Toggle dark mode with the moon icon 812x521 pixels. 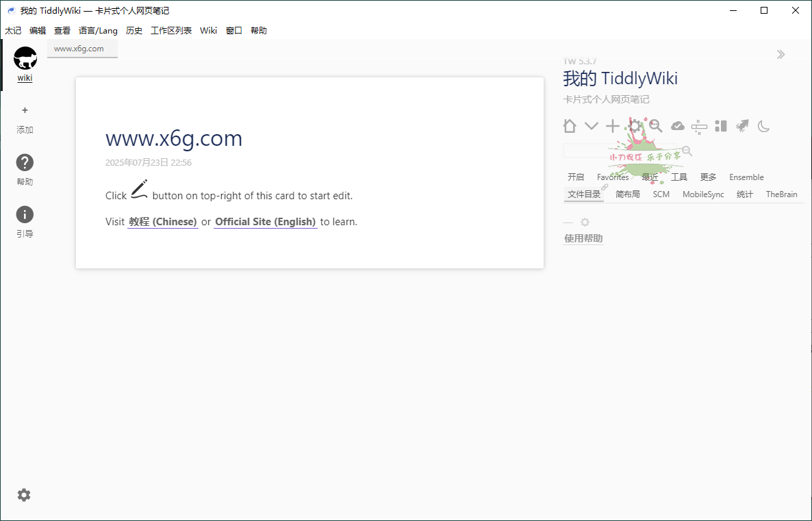click(x=763, y=125)
